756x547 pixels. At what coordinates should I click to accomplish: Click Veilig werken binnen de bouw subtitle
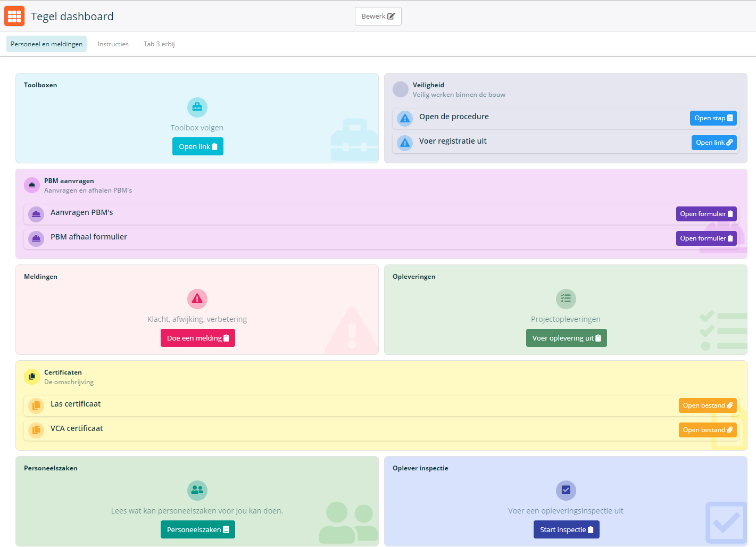459,95
